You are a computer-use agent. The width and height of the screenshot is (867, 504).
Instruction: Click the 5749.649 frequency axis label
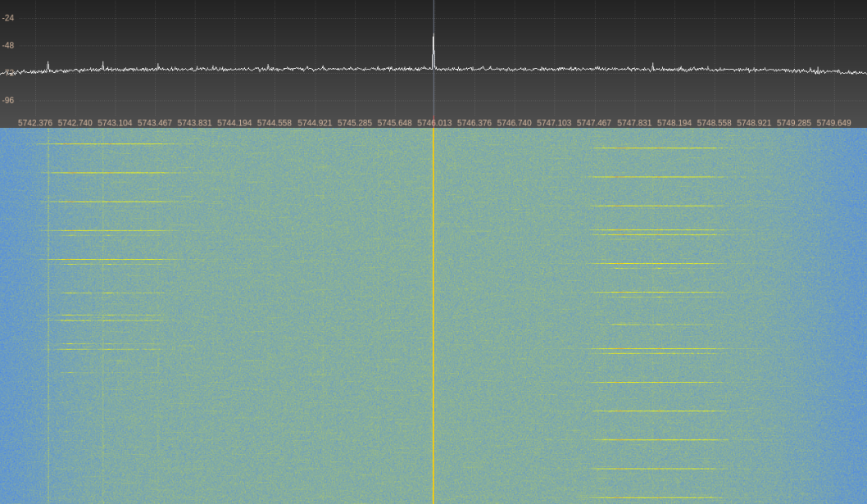(x=833, y=123)
